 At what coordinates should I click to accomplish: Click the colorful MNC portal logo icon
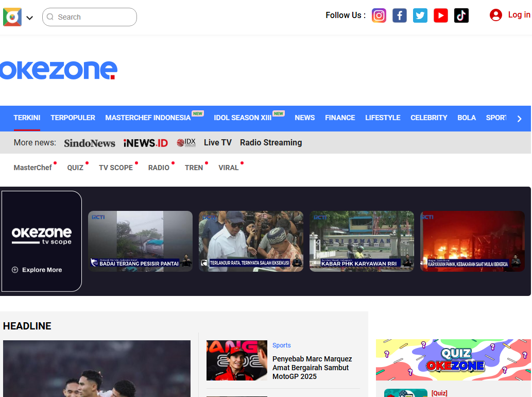[x=12, y=17]
